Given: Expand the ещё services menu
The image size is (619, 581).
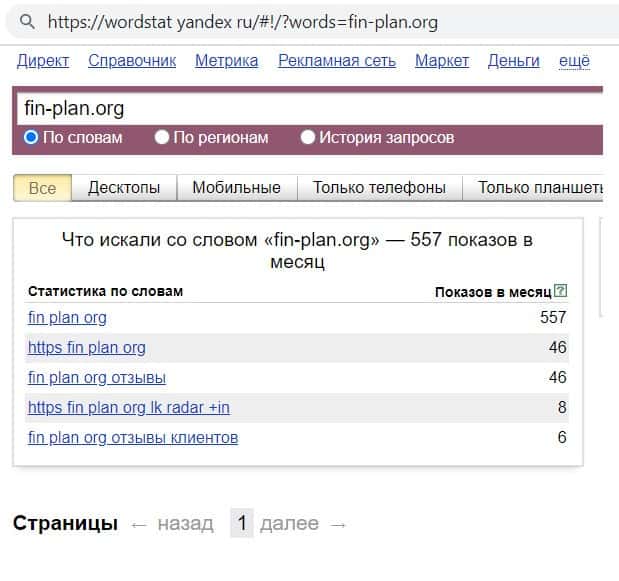Looking at the screenshot, I should (x=573, y=61).
